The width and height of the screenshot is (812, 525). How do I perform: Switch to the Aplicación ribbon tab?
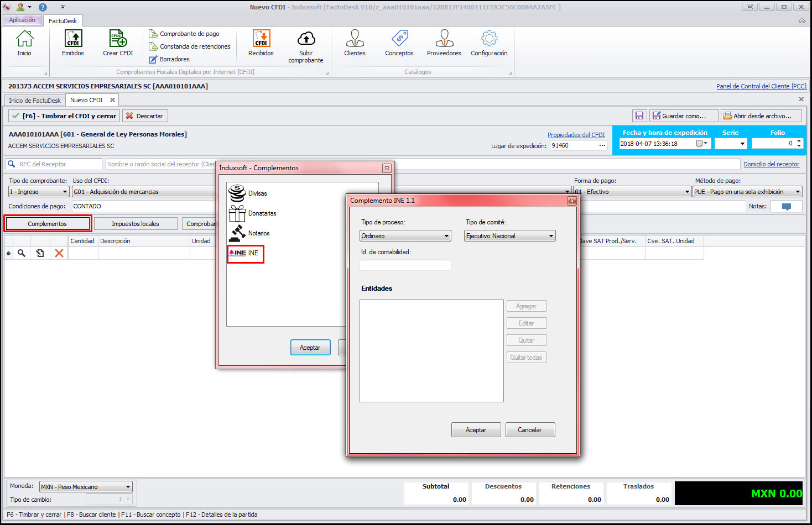pos(22,20)
